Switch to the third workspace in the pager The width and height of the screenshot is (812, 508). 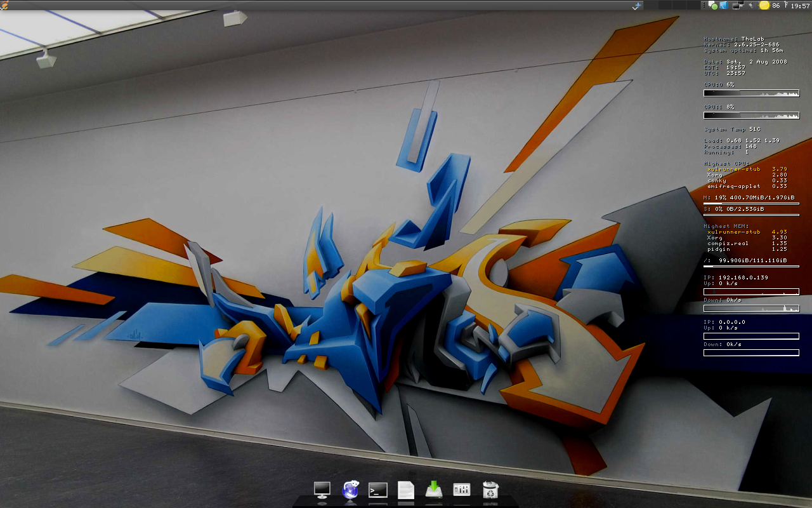coord(678,5)
